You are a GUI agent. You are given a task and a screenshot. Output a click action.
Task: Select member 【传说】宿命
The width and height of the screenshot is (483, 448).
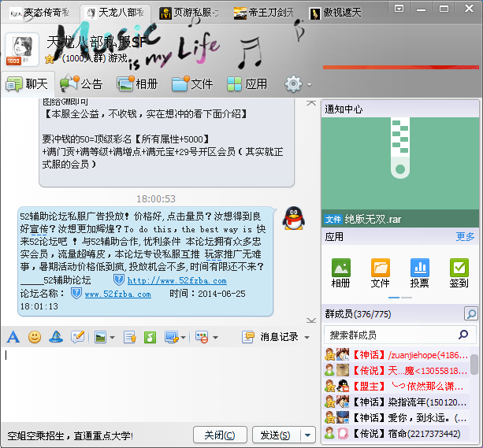tap(396, 434)
